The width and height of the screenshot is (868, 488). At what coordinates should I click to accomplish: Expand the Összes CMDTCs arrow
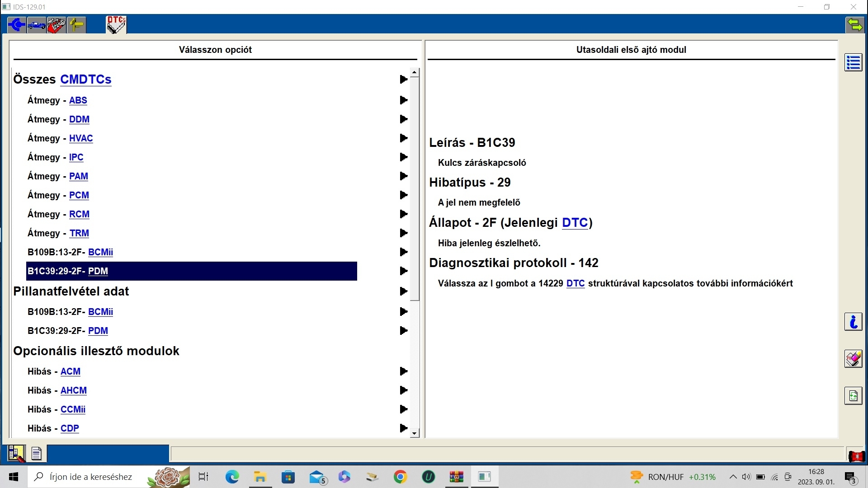click(404, 80)
